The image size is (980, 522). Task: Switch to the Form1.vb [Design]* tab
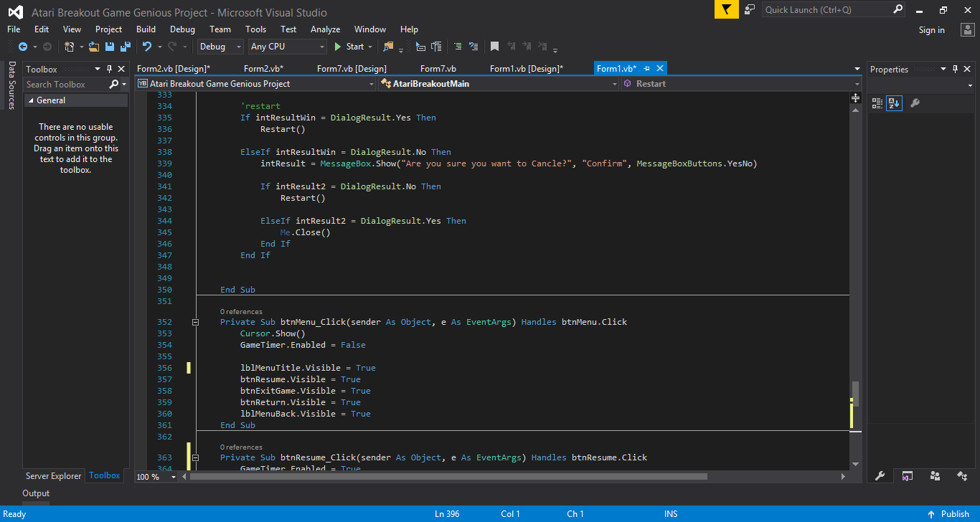527,69
